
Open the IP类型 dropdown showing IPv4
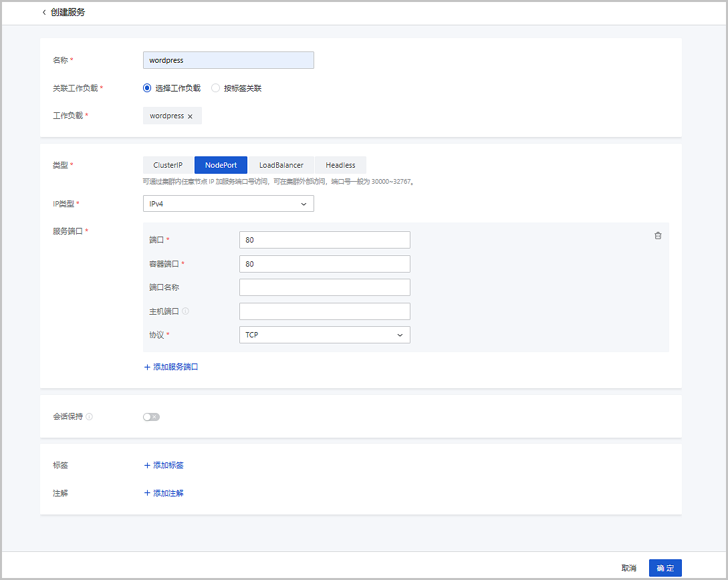[x=228, y=203]
